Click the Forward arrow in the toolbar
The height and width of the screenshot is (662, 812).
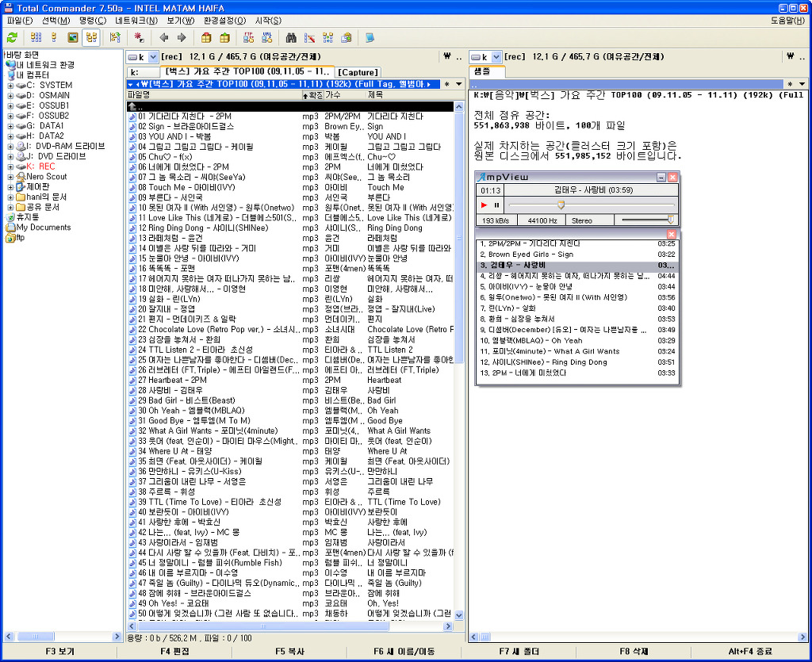(182, 37)
